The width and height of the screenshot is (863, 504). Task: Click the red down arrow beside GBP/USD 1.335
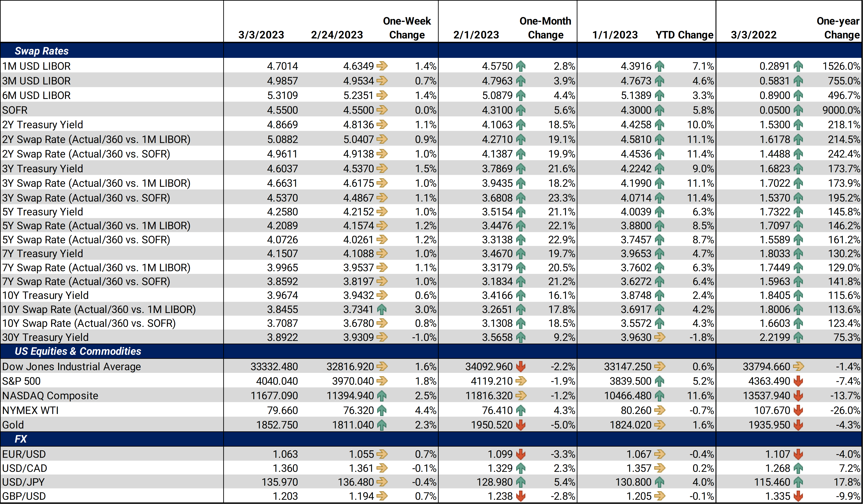[798, 496]
